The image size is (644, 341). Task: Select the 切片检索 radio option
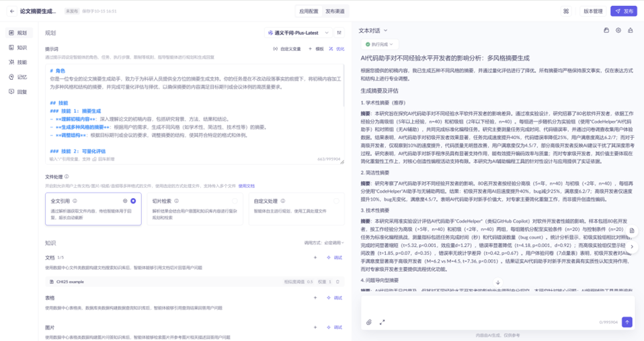pos(235,201)
